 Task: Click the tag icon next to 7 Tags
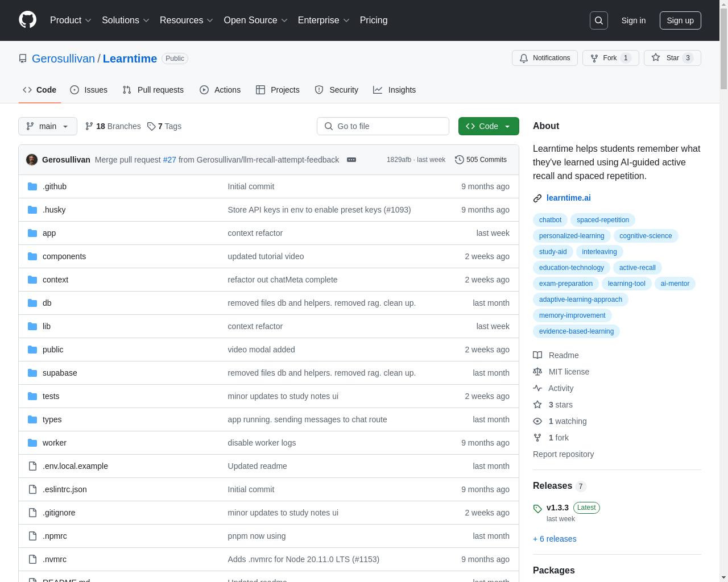[151, 126]
